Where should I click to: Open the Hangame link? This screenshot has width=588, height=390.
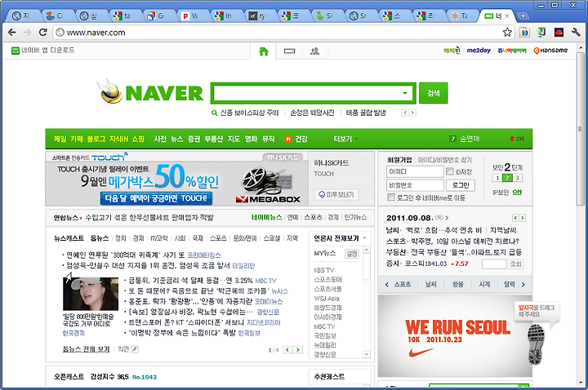[x=551, y=51]
